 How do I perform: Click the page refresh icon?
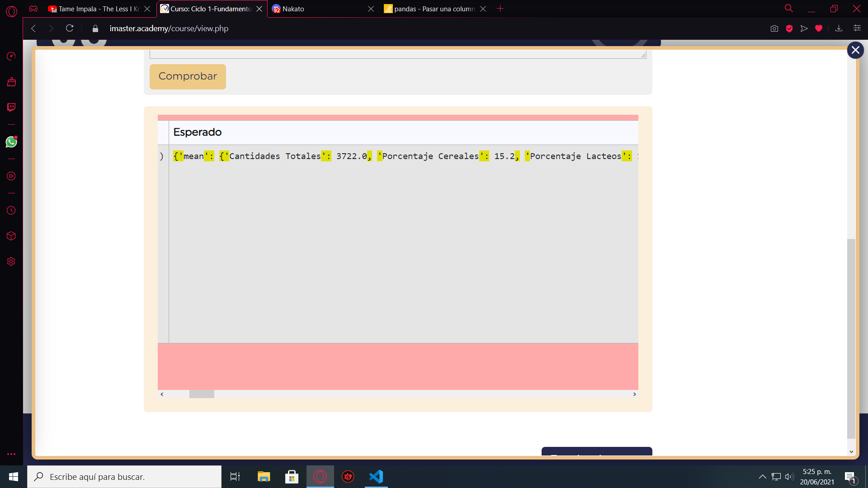click(x=69, y=28)
